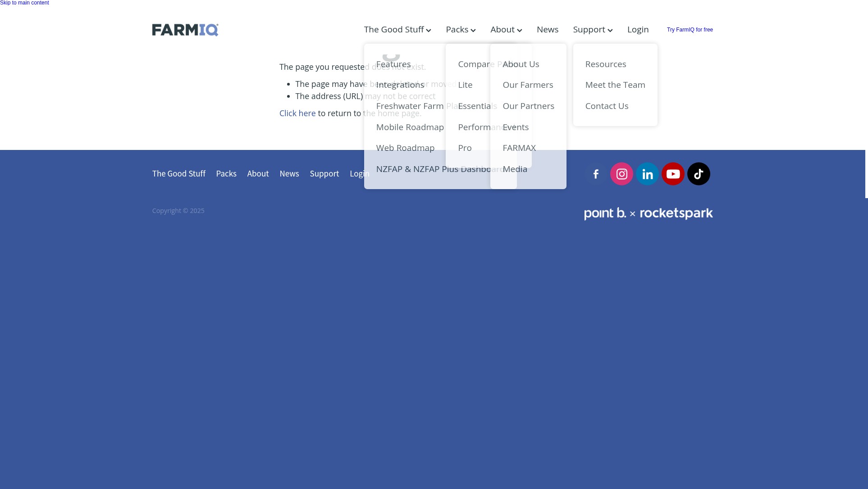868x489 pixels.
Task: Open News in the top navigation
Action: tap(547, 29)
